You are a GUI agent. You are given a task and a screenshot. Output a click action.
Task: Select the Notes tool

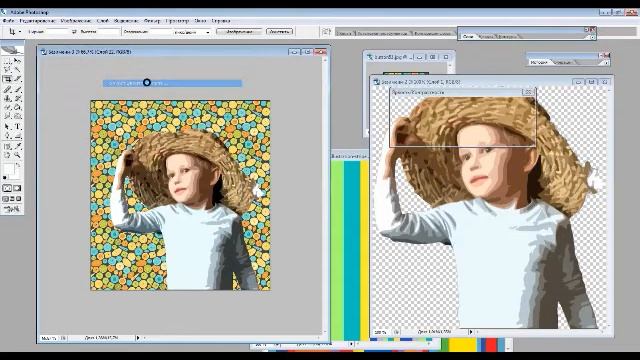tap(7, 146)
